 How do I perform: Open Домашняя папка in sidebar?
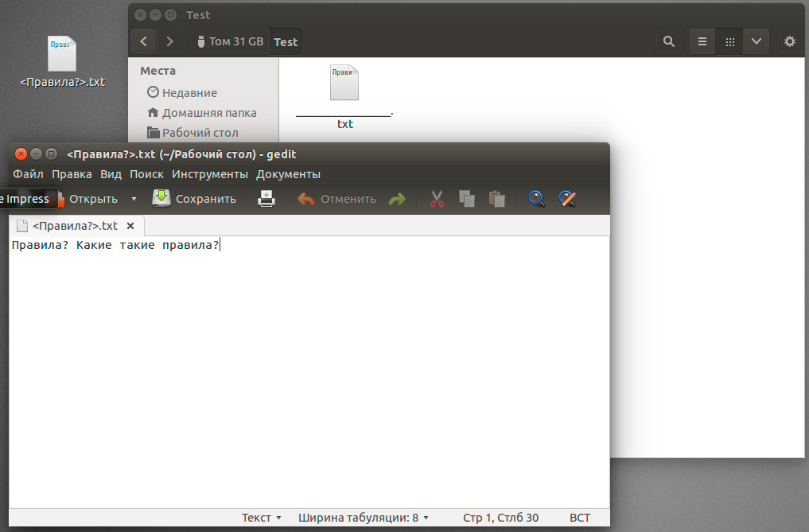(x=202, y=112)
